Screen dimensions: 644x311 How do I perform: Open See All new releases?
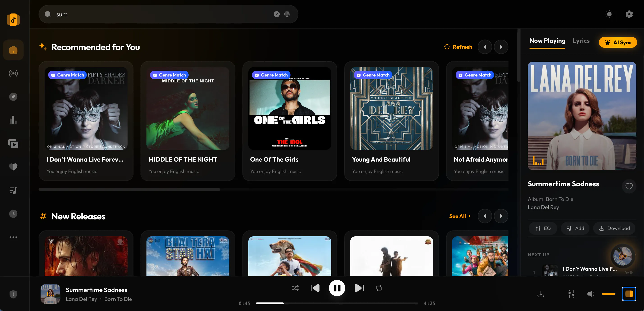(459, 216)
